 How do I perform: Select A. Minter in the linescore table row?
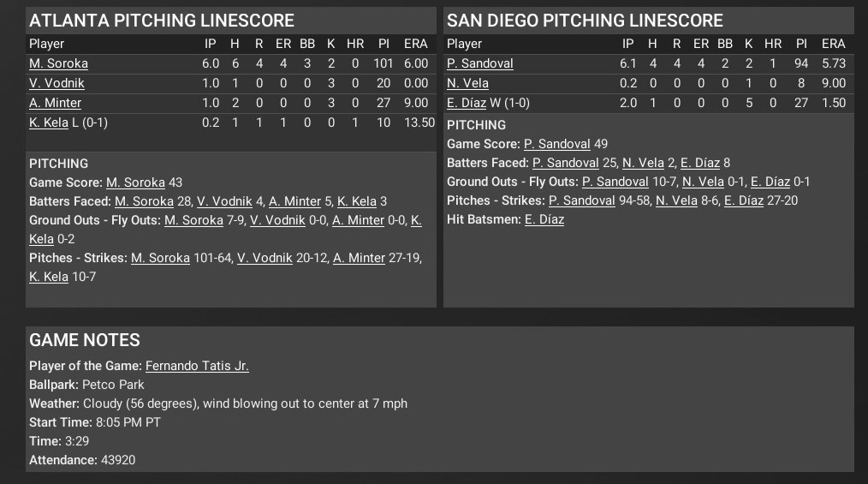(x=55, y=103)
